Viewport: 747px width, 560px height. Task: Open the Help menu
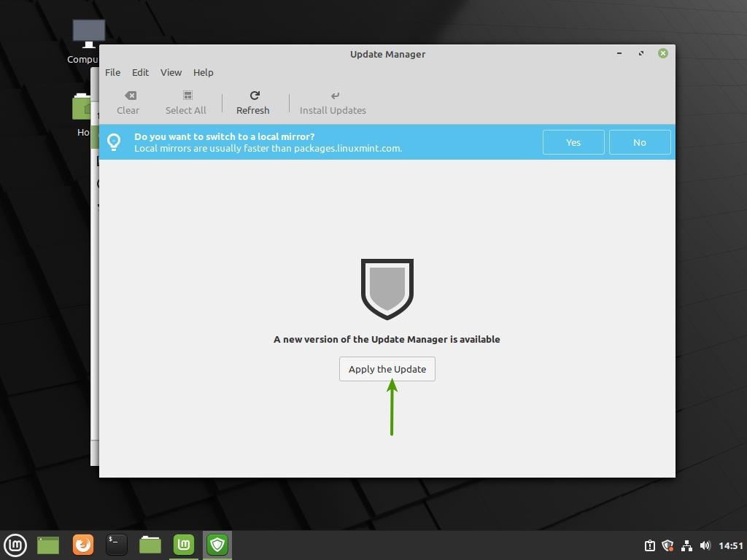tap(203, 72)
